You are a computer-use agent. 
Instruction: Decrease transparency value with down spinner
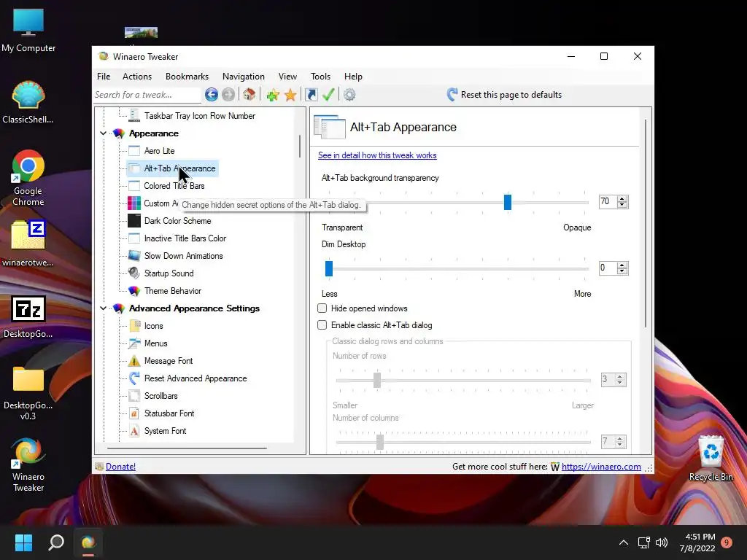(622, 205)
